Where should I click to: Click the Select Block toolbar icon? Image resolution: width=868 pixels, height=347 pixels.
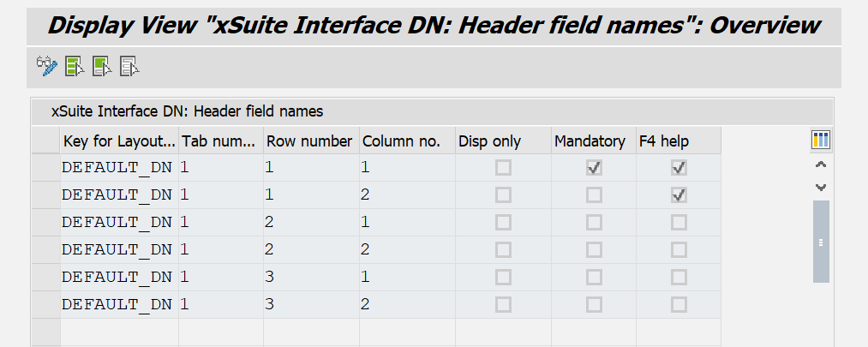[x=102, y=66]
